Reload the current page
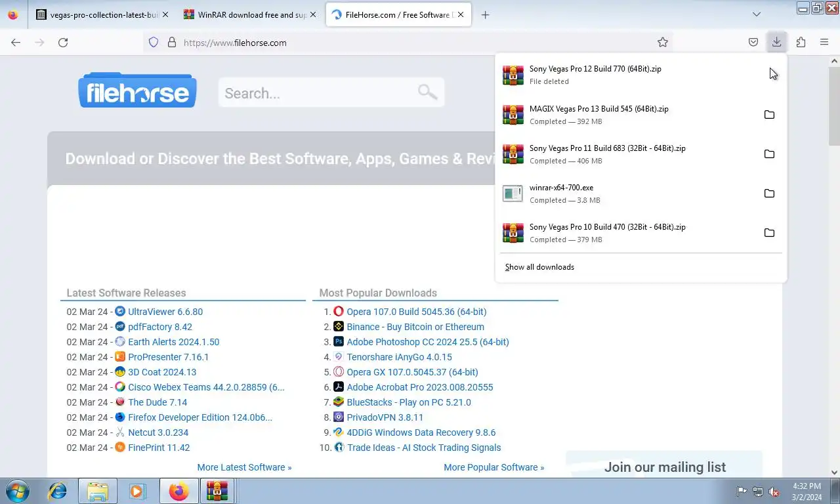 [x=63, y=42]
